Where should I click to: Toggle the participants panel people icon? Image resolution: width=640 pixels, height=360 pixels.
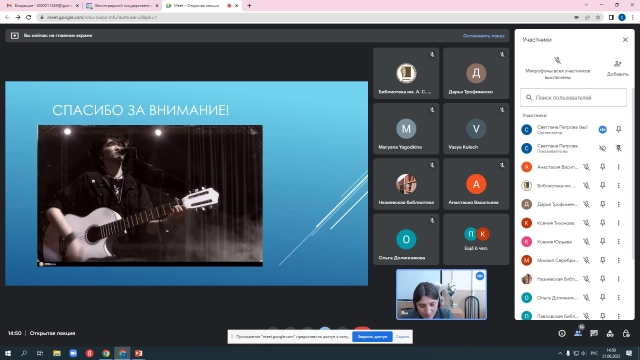click(578, 333)
